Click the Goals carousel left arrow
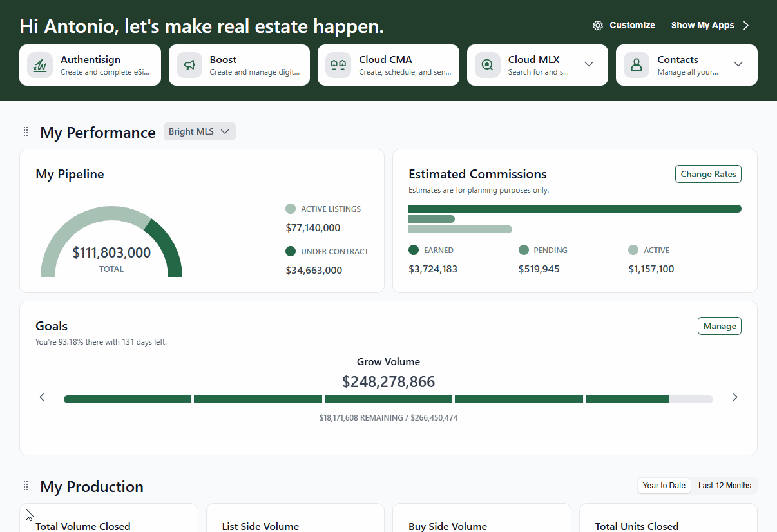 tap(42, 397)
